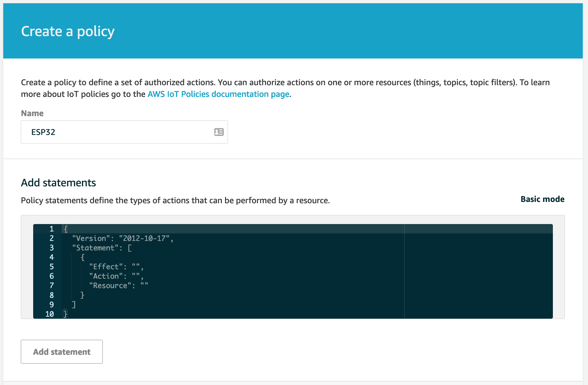Click the closing square bracket on line 9
The width and height of the screenshot is (588, 385).
click(74, 305)
